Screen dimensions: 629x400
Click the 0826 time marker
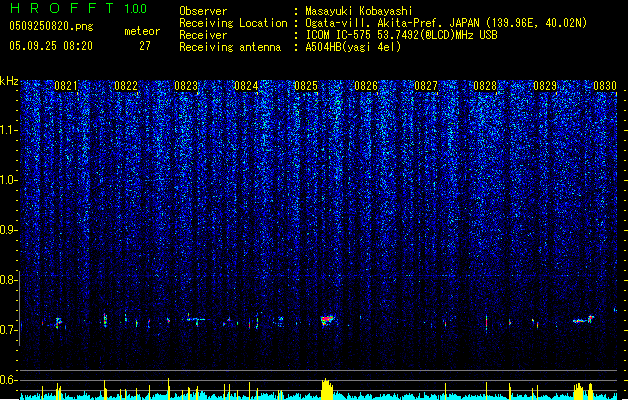[366, 85]
